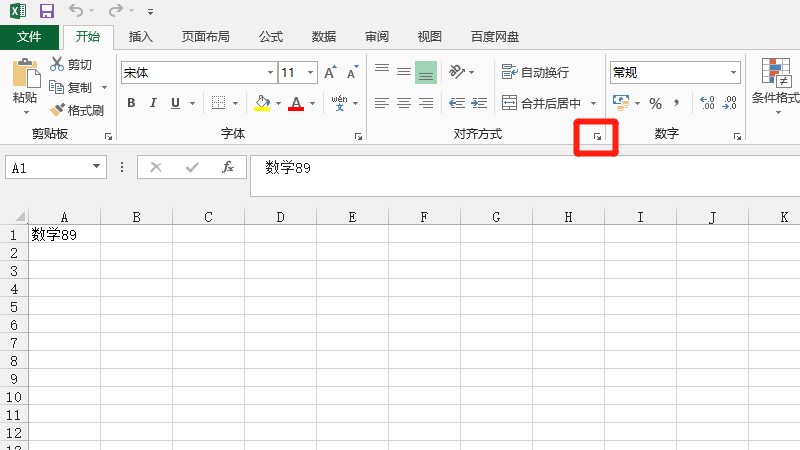The image size is (800, 450).
Task: Align cell text right
Action: point(426,103)
